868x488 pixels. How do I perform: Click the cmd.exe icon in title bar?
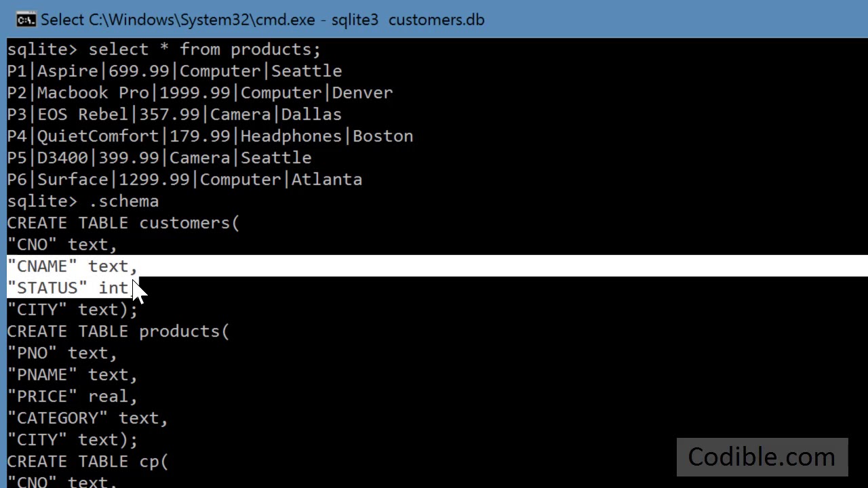click(26, 20)
